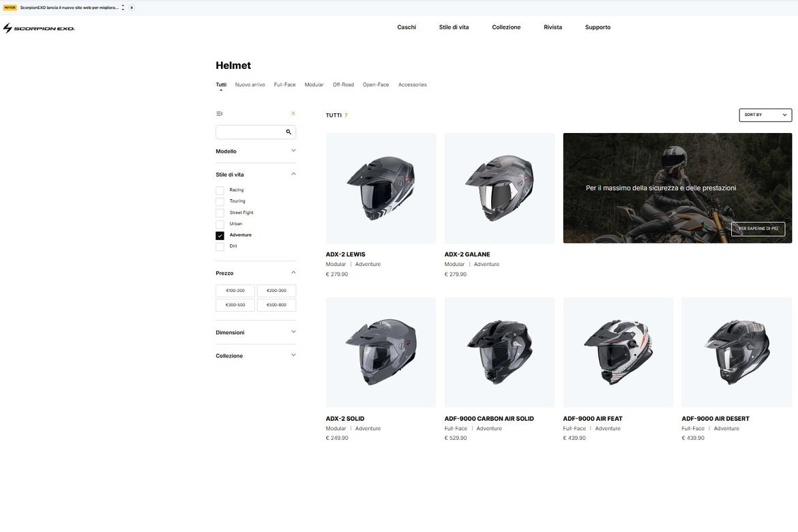Viewport: 798px width, 532px height.
Task: Collapse the Prezzo filter section
Action: (x=256, y=274)
